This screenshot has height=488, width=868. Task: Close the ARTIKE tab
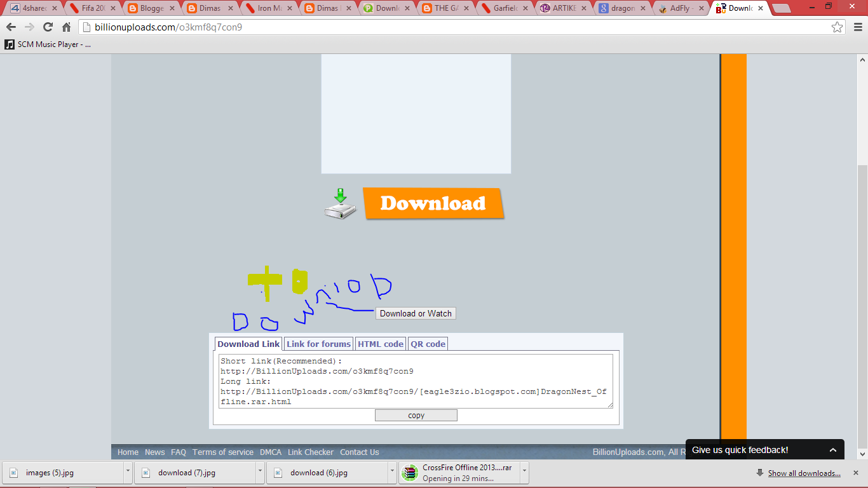pos(583,9)
